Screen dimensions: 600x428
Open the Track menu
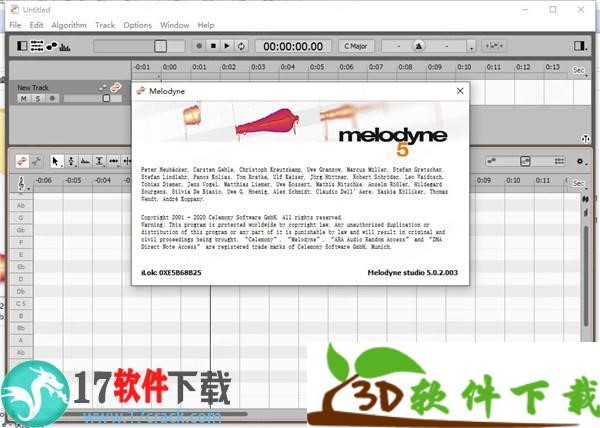105,25
